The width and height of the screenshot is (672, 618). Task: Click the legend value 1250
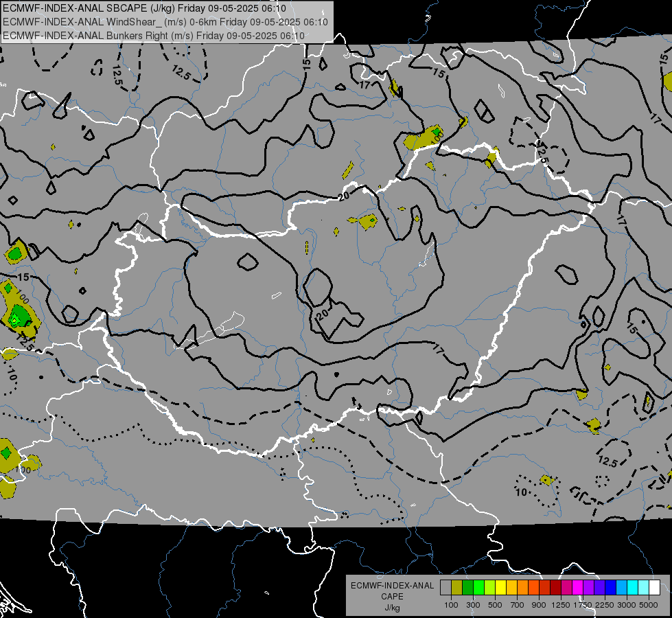tap(561, 605)
